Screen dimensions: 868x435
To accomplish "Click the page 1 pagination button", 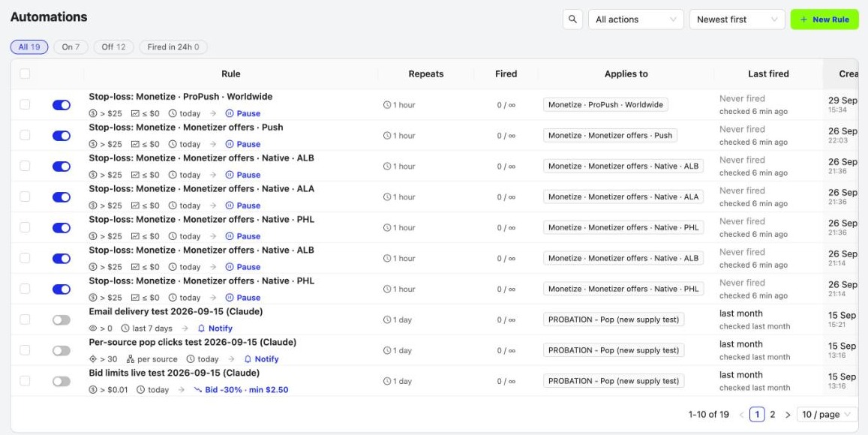I will 757,415.
